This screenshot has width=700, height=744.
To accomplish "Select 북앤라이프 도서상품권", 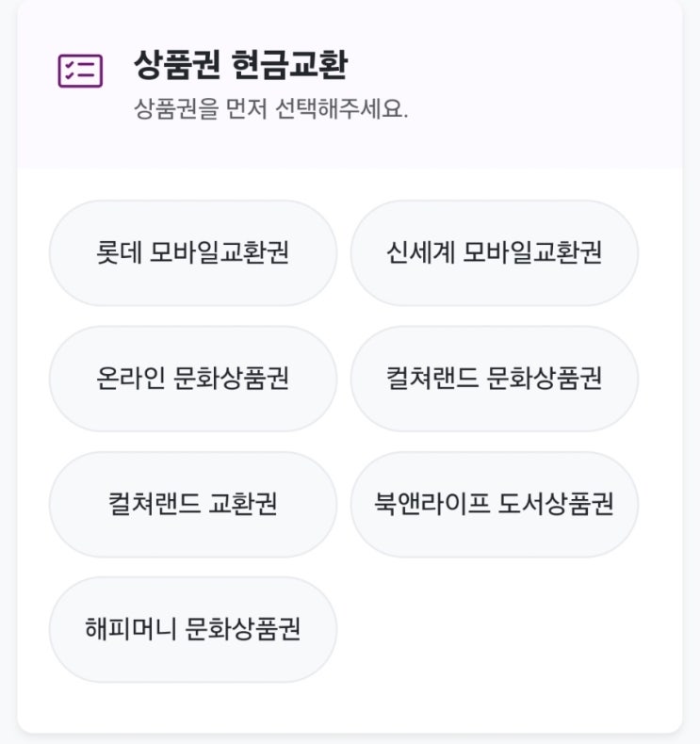I will (494, 504).
